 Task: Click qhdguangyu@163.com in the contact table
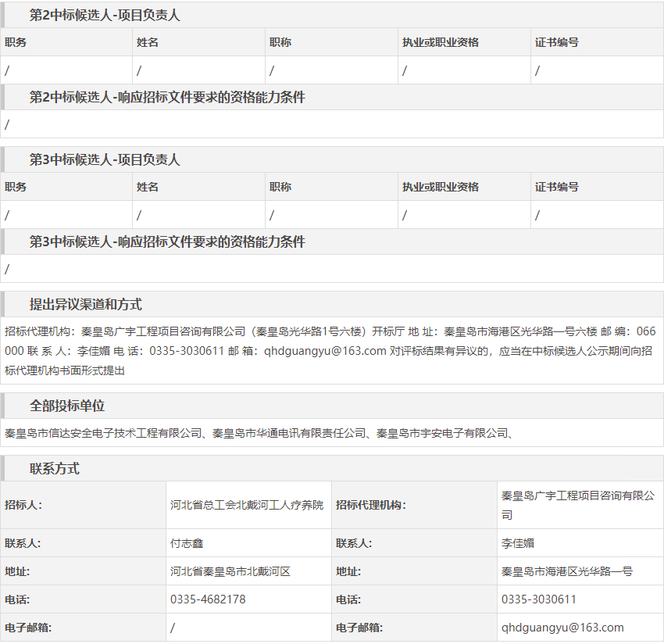click(x=562, y=628)
